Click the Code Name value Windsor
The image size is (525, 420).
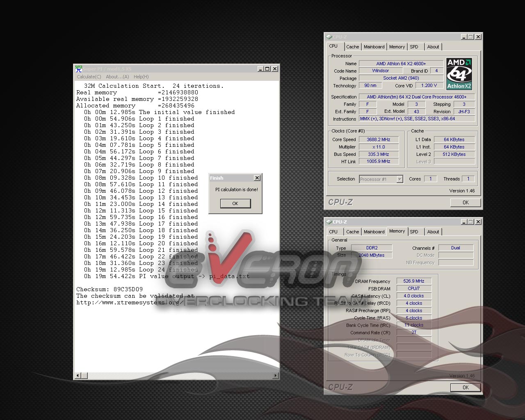tap(381, 71)
